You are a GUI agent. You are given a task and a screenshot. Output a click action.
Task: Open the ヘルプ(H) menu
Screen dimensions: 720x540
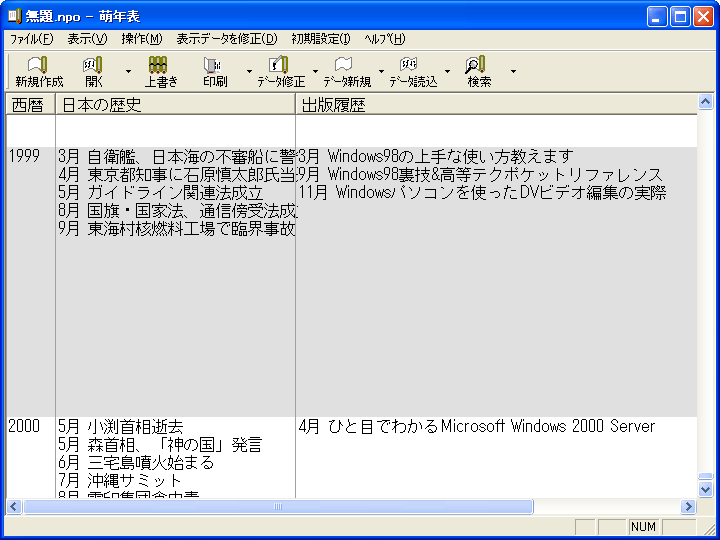385,39
